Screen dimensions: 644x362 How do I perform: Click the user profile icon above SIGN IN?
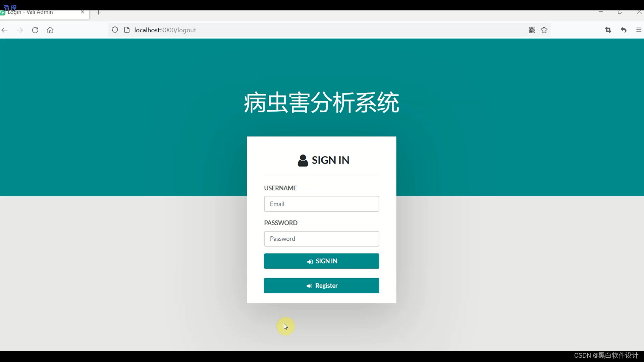click(x=303, y=160)
